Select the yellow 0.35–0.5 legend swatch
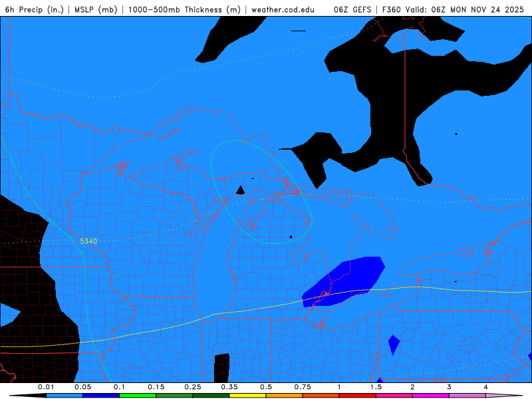The height and width of the screenshot is (399, 532). 247,396
